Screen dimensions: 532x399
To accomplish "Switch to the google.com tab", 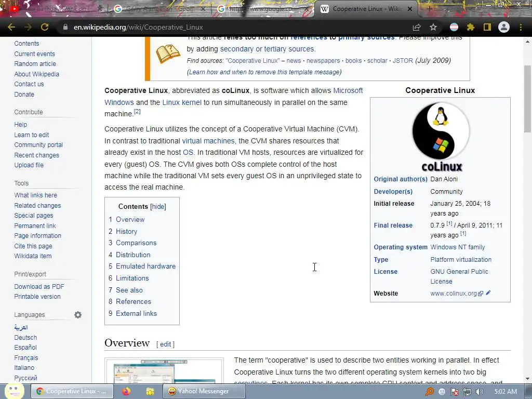I will (x=261, y=9).
